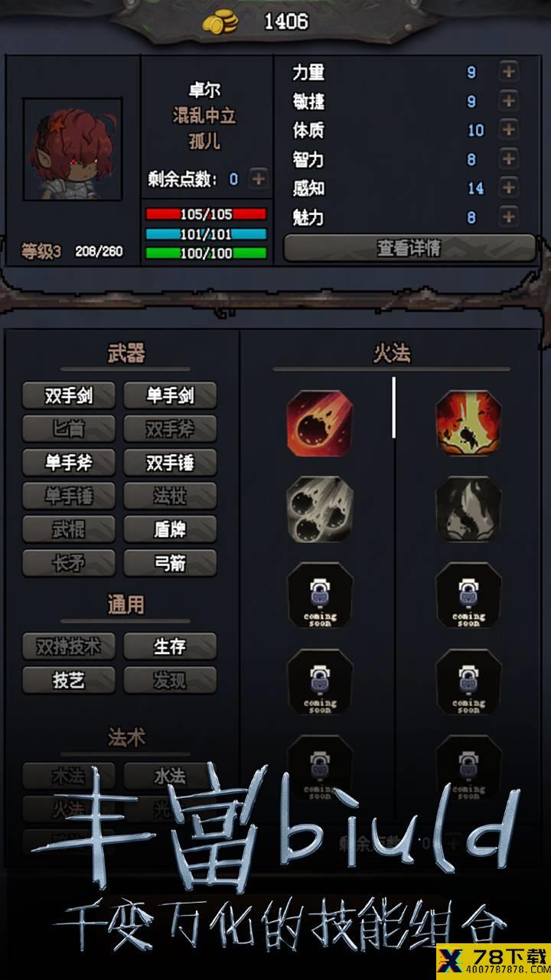The height and width of the screenshot is (980, 551).
Task: Choose the greyed triple meteor skill icon
Action: pos(320,509)
